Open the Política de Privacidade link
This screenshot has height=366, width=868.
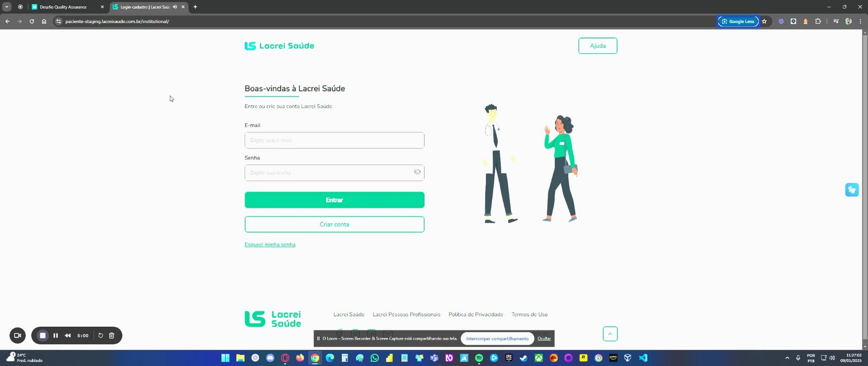pos(475,315)
